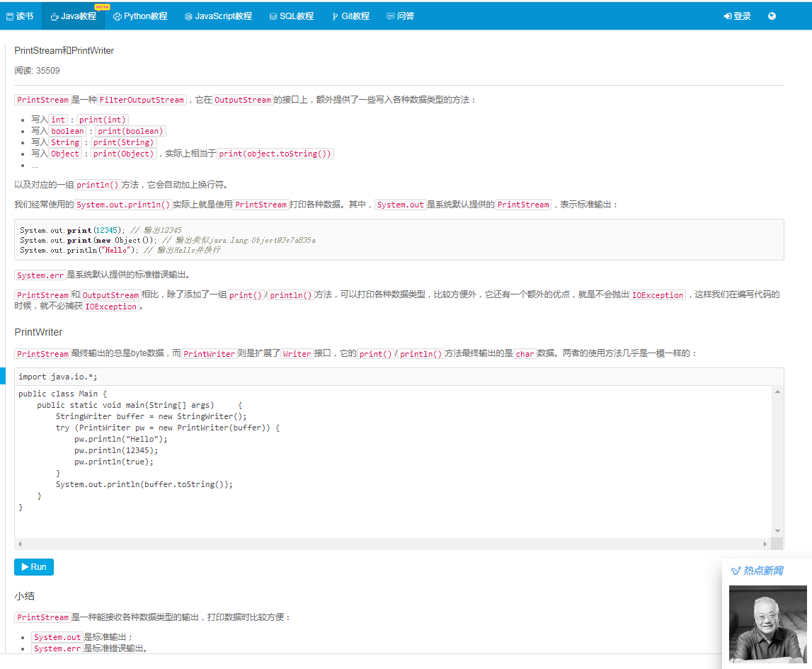Click the print(boolean) code tag
The width and height of the screenshot is (812, 669).
(130, 131)
